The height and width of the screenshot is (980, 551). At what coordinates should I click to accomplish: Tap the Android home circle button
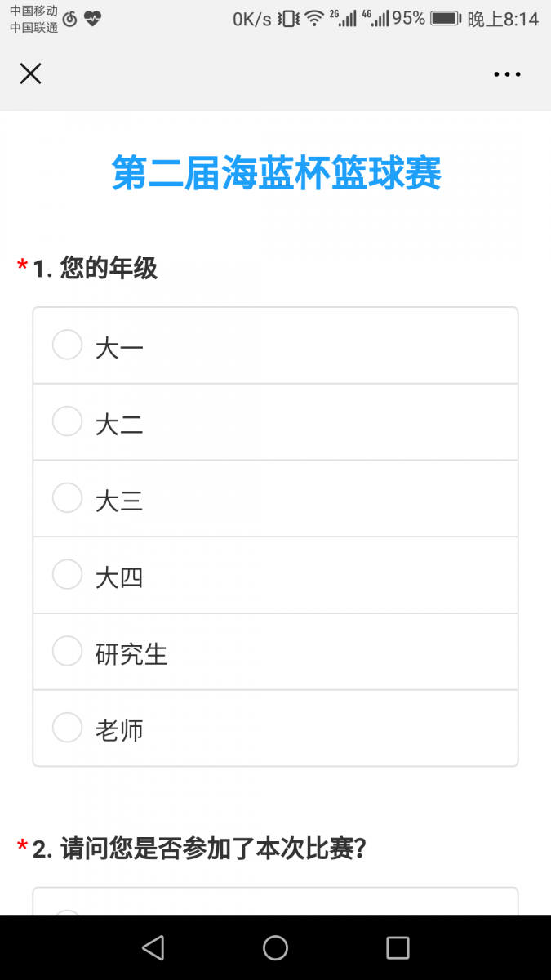[275, 947]
